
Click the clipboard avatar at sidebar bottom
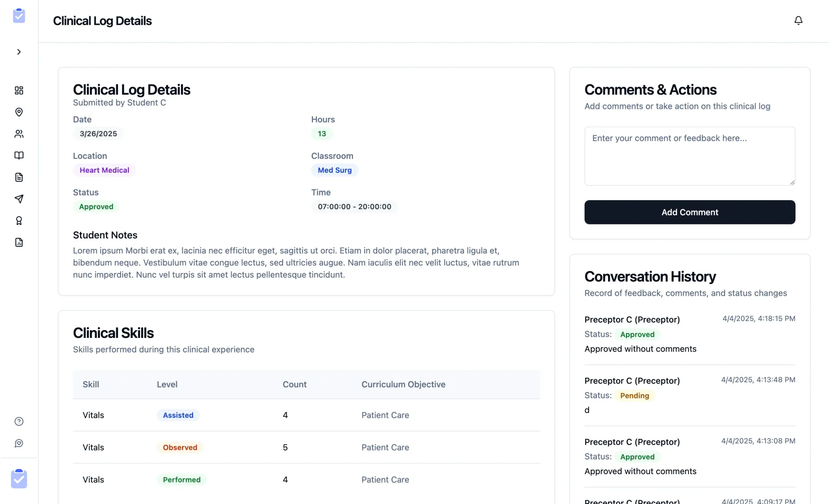click(x=19, y=479)
